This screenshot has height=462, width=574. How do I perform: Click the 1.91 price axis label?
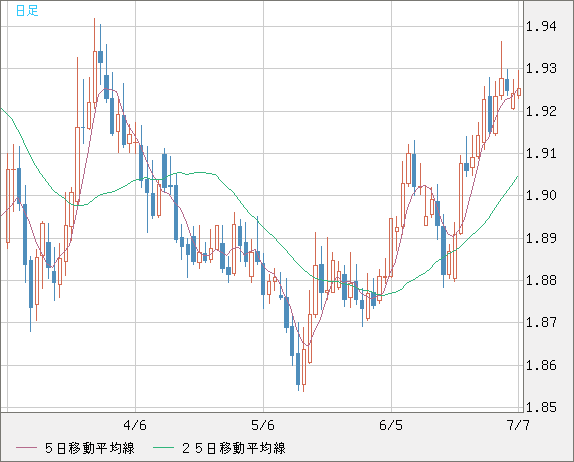[x=541, y=153]
